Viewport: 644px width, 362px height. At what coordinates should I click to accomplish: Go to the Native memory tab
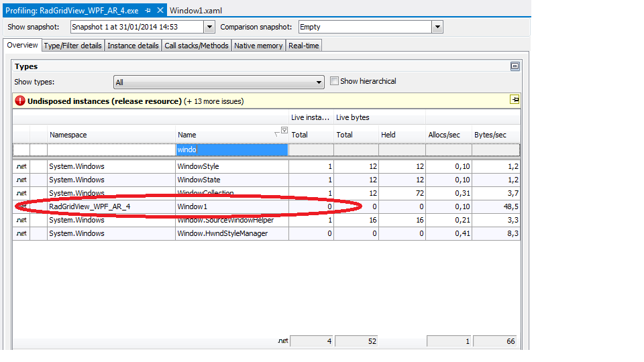(x=258, y=46)
